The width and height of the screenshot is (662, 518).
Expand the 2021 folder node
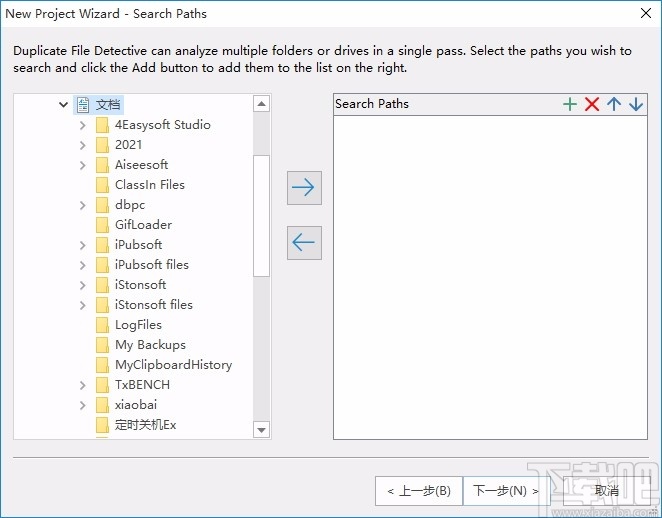pyautogui.click(x=83, y=145)
